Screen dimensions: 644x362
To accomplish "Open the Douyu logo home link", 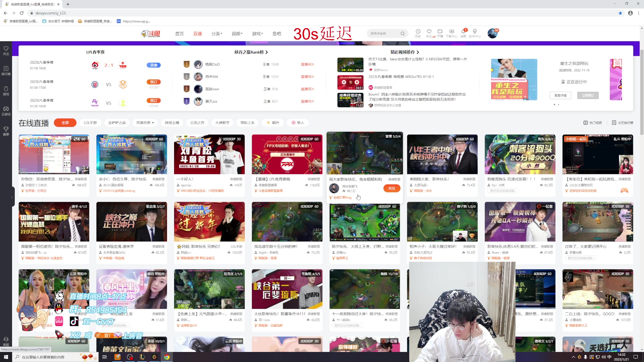I will (151, 34).
